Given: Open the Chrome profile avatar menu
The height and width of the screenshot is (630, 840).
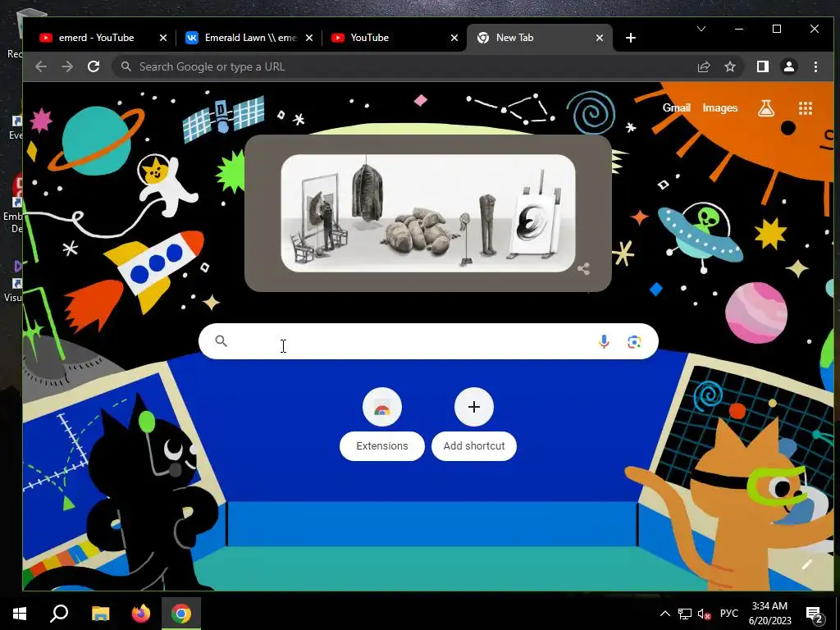Looking at the screenshot, I should click(788, 66).
